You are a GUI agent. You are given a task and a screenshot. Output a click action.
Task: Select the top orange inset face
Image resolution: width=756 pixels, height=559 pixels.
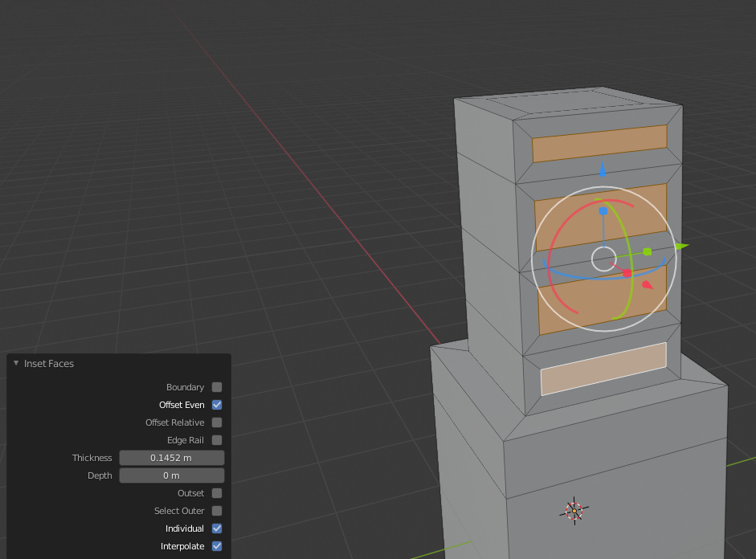[x=599, y=145]
